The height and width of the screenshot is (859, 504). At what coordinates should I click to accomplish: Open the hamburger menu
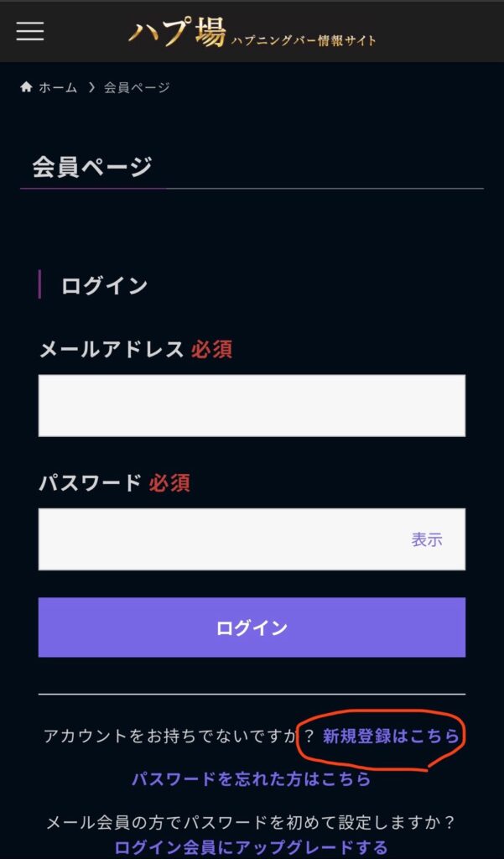coord(30,31)
